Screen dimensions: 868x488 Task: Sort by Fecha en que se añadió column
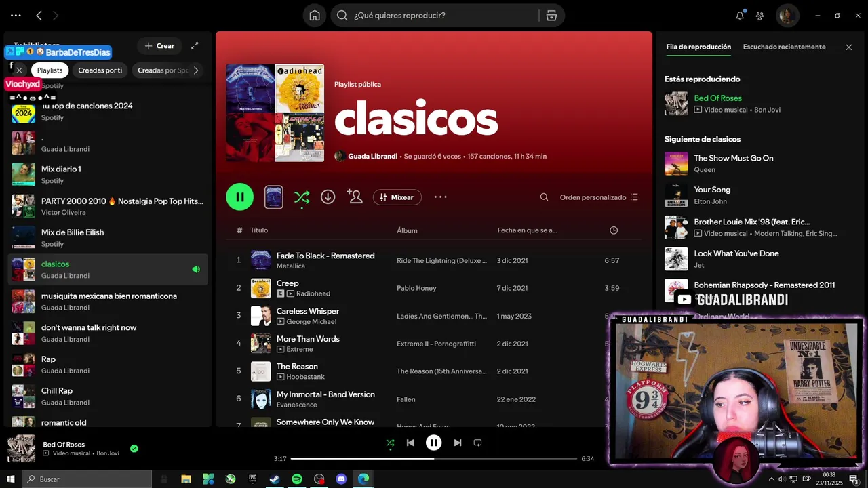coord(527,230)
